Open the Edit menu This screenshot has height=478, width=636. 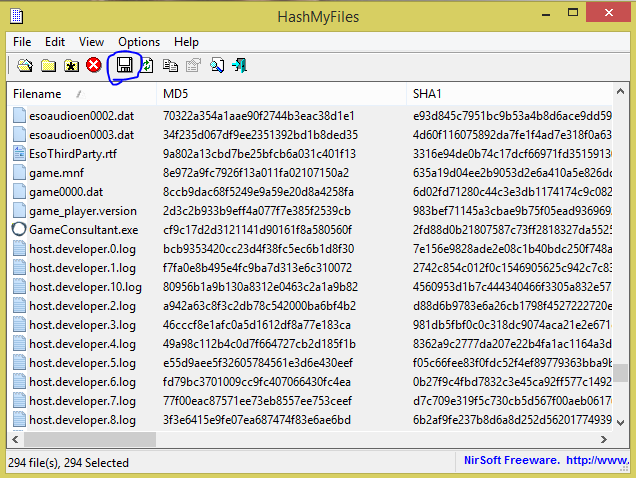(x=55, y=42)
